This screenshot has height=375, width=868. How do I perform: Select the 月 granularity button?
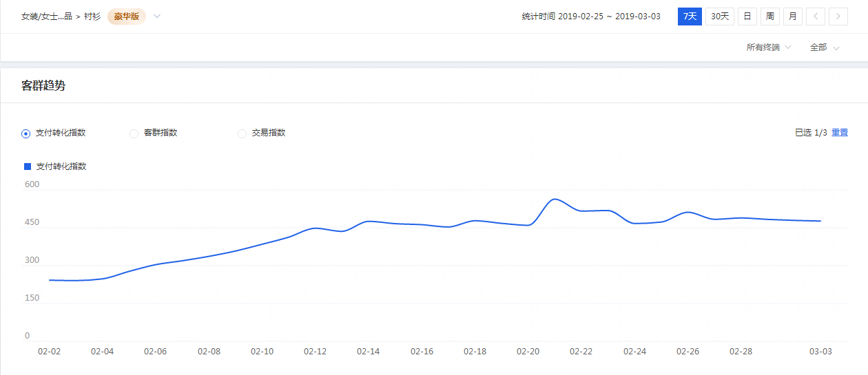coord(793,17)
